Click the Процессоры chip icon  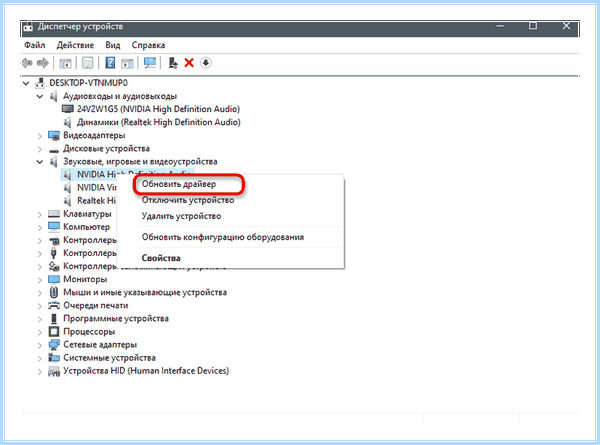54,331
